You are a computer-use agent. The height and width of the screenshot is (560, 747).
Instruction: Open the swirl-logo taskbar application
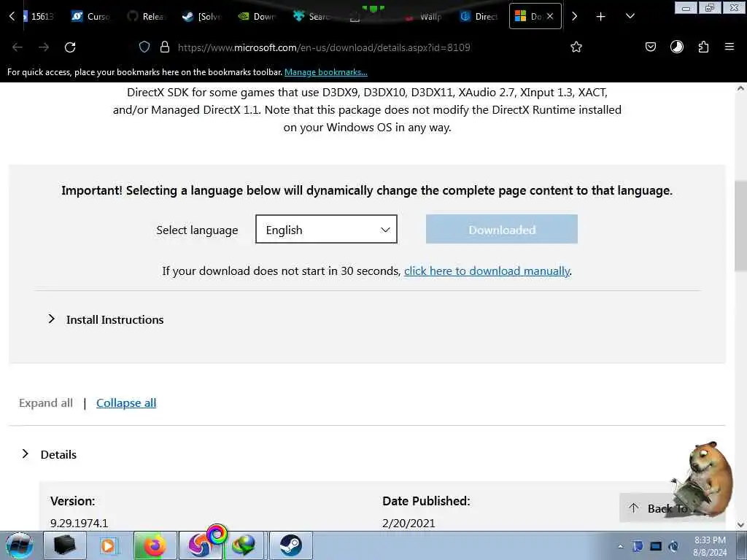200,545
